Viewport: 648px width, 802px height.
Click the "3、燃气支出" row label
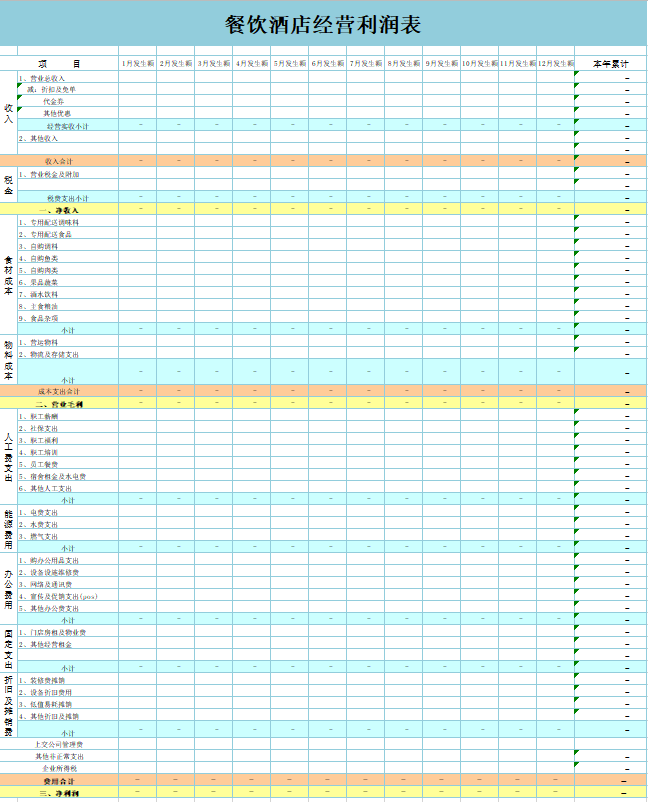click(x=38, y=537)
